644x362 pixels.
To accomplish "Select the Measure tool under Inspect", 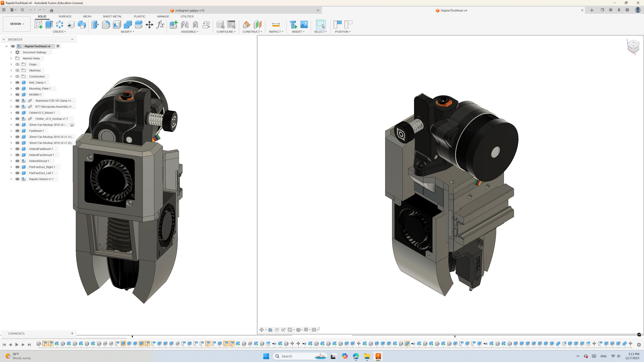I will coord(276,24).
